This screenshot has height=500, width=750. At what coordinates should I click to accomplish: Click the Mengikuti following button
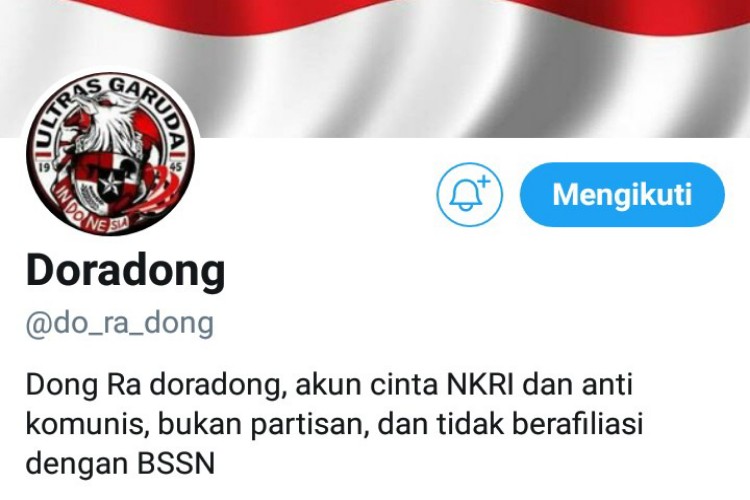point(622,195)
